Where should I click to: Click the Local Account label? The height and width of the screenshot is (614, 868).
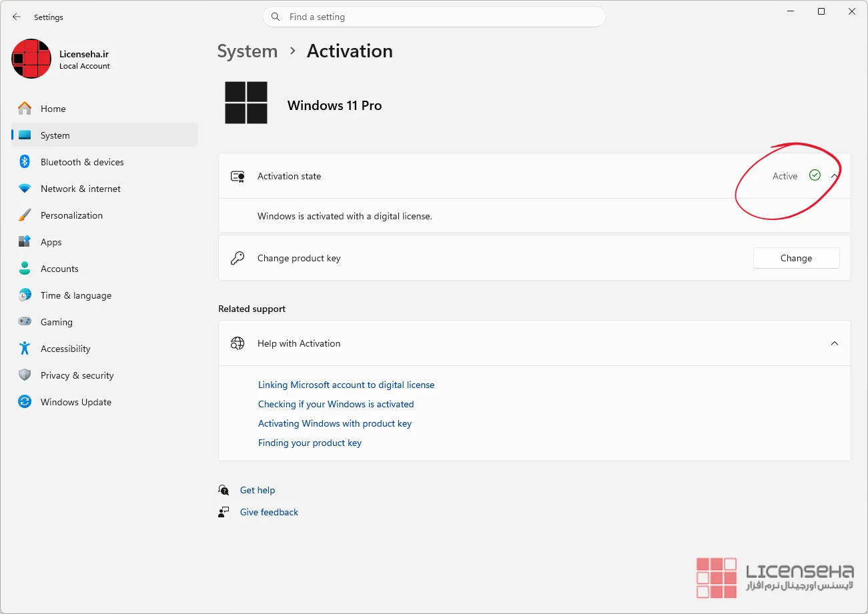[x=85, y=66]
